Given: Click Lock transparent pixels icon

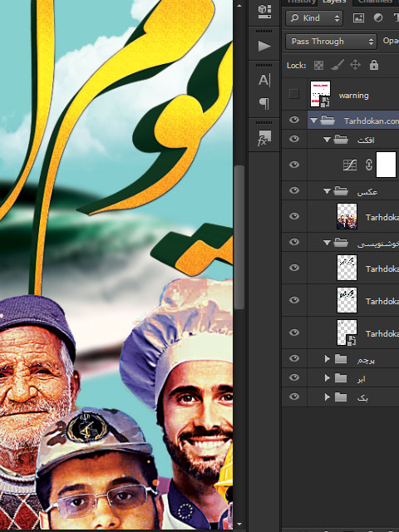Looking at the screenshot, I should (318, 65).
